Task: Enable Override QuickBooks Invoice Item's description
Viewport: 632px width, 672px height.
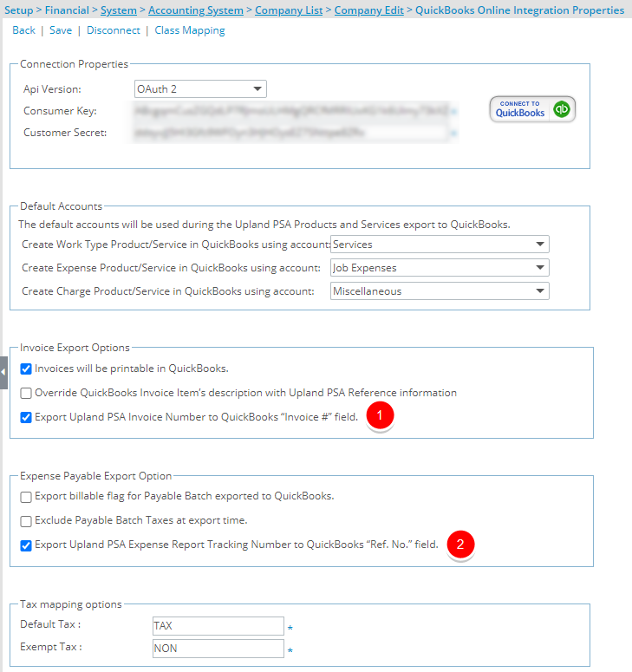Action: click(x=26, y=393)
